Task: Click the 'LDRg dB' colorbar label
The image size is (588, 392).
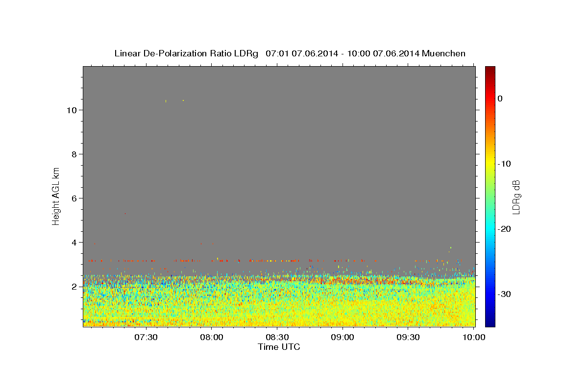Action: (x=516, y=196)
